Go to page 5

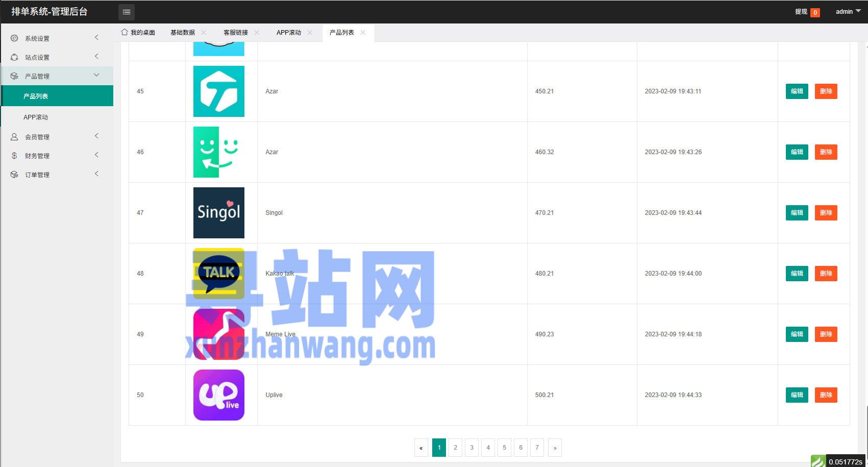click(x=504, y=448)
